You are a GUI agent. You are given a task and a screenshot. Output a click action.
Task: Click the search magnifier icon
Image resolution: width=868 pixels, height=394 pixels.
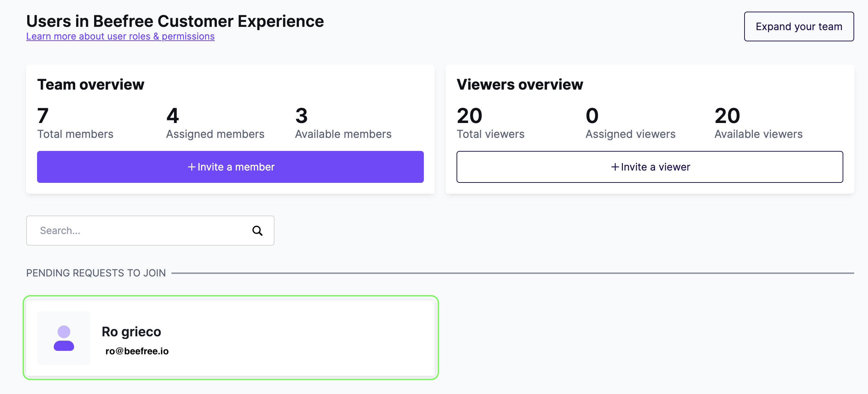click(x=257, y=231)
